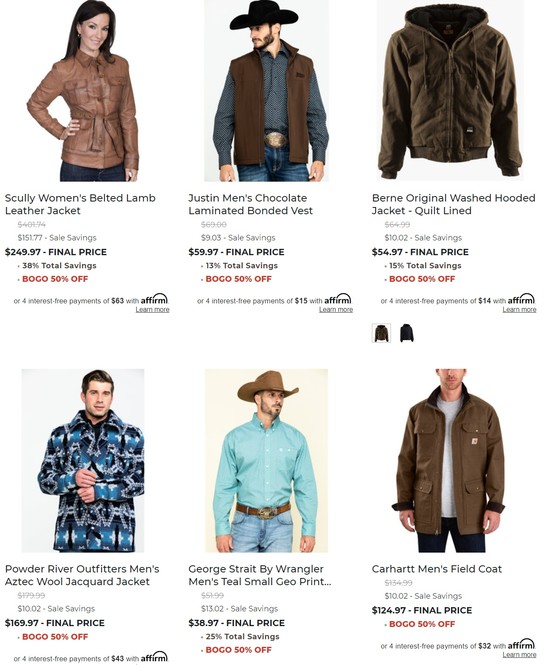Click Learn more under Carhartt coat Affirm offer

pyautogui.click(x=519, y=655)
